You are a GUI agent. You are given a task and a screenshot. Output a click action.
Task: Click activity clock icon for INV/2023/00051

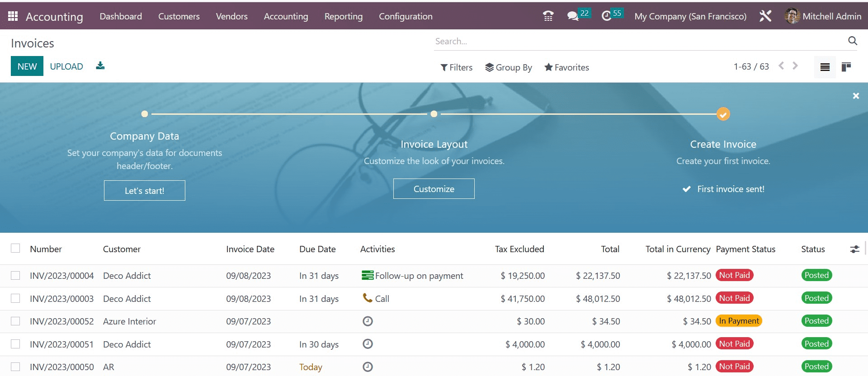(x=368, y=344)
